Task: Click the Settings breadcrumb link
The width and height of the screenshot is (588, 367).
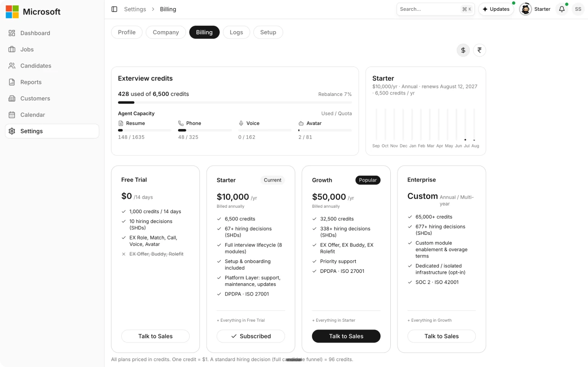Action: [135, 9]
